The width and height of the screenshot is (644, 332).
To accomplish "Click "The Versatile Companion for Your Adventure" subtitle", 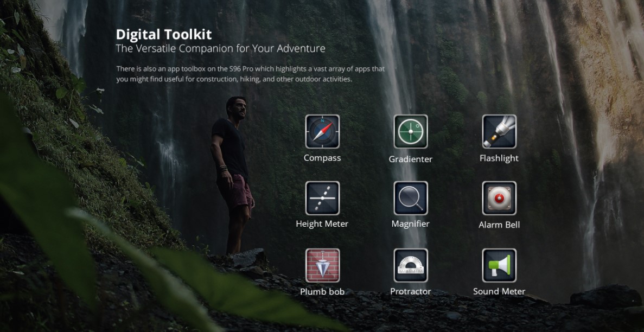I will pos(221,48).
